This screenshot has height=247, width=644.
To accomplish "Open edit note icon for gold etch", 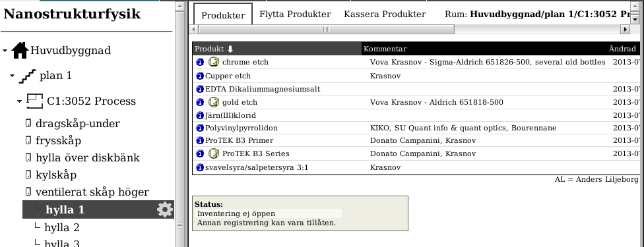I will click(214, 101).
